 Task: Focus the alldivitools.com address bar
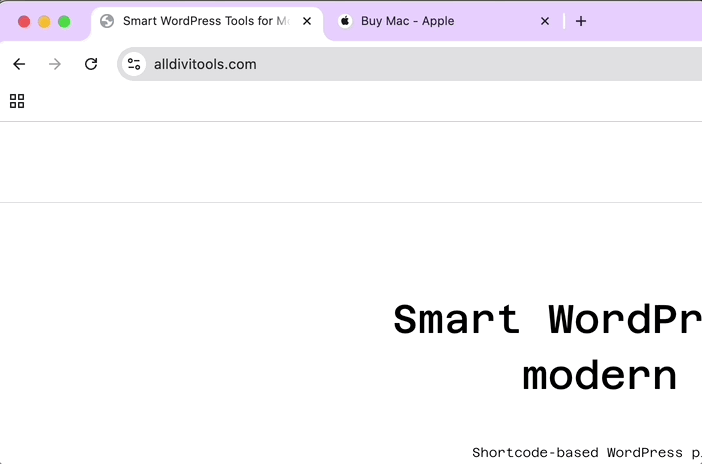(x=400, y=64)
